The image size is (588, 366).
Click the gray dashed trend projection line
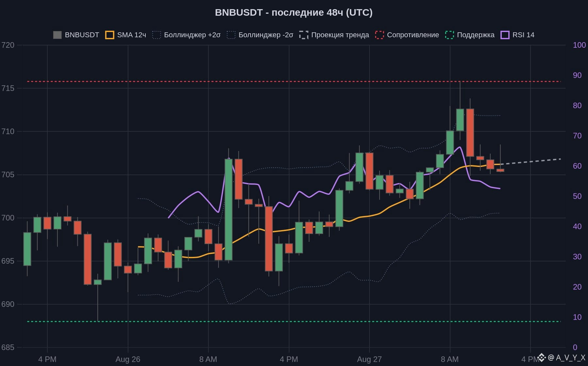coord(531,161)
